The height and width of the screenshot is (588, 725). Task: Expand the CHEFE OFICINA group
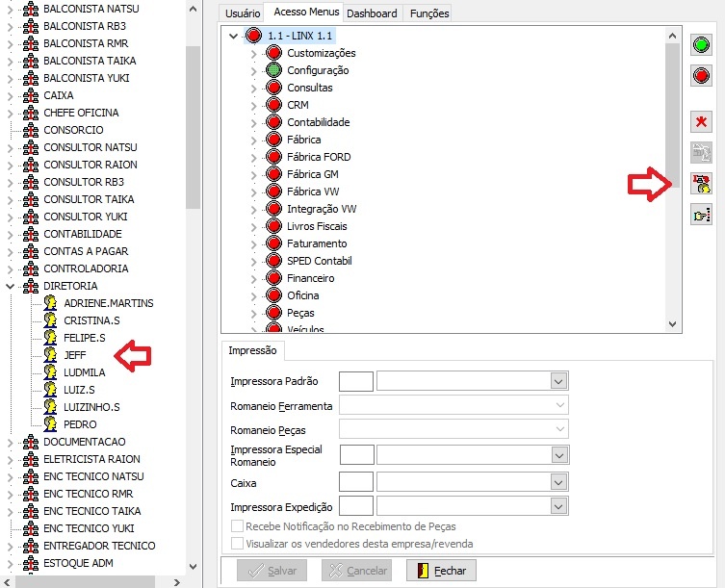click(x=10, y=114)
